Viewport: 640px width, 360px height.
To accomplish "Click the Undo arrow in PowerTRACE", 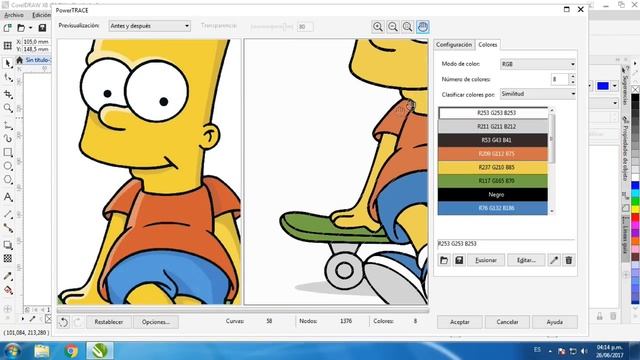I will [63, 322].
